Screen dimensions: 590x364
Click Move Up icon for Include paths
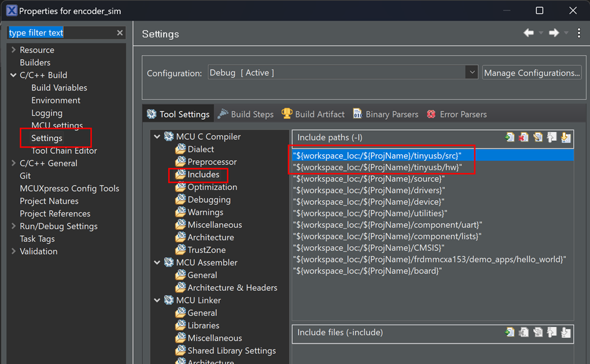[x=552, y=138]
